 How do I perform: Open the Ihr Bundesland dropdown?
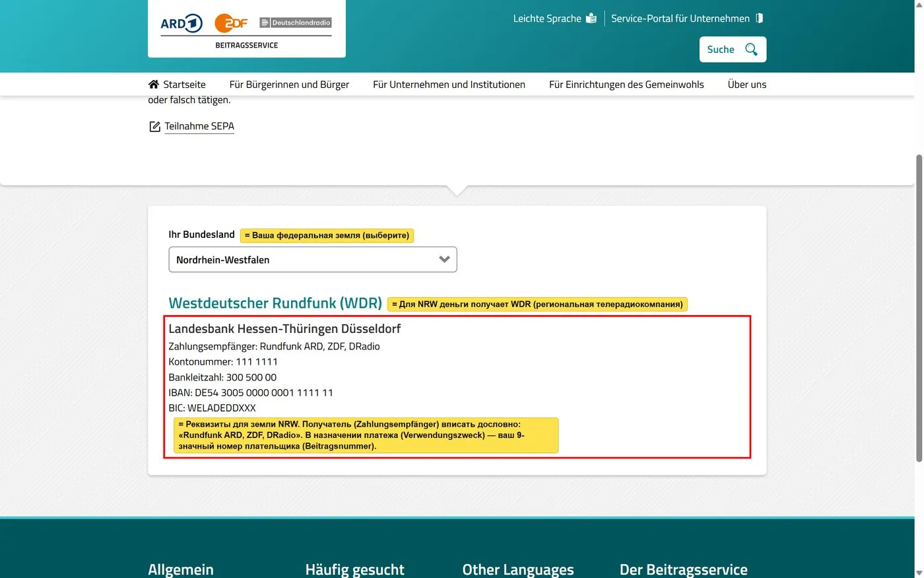point(313,260)
